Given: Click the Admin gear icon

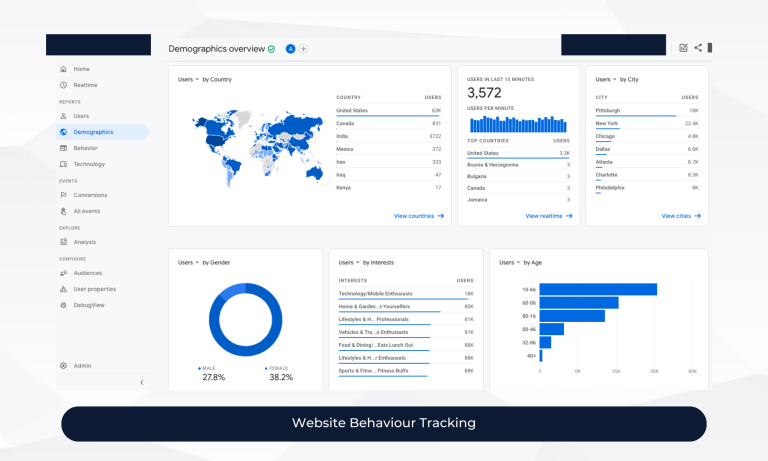Looking at the screenshot, I should tap(64, 365).
